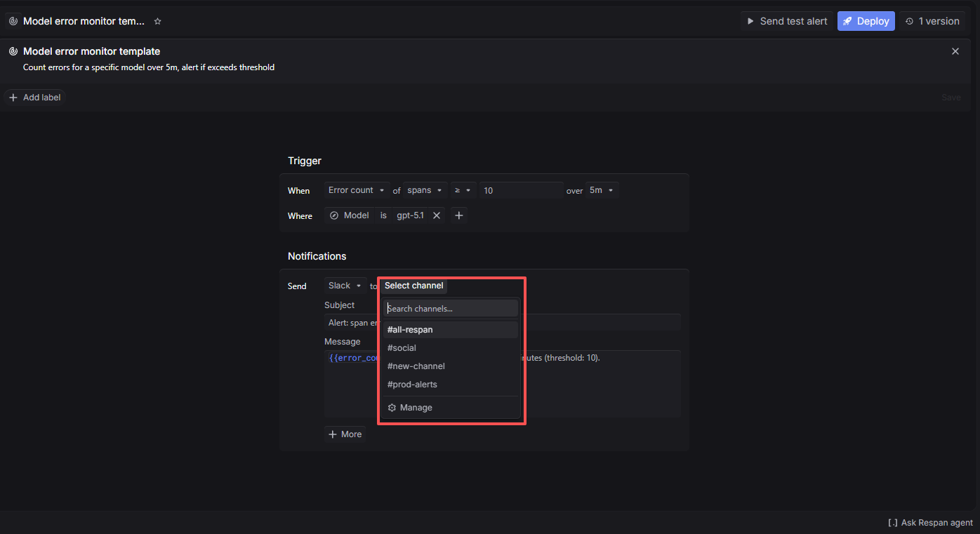The image size is (980, 534).
Task: Remove the gpt-5.1 model filter
Action: 436,215
